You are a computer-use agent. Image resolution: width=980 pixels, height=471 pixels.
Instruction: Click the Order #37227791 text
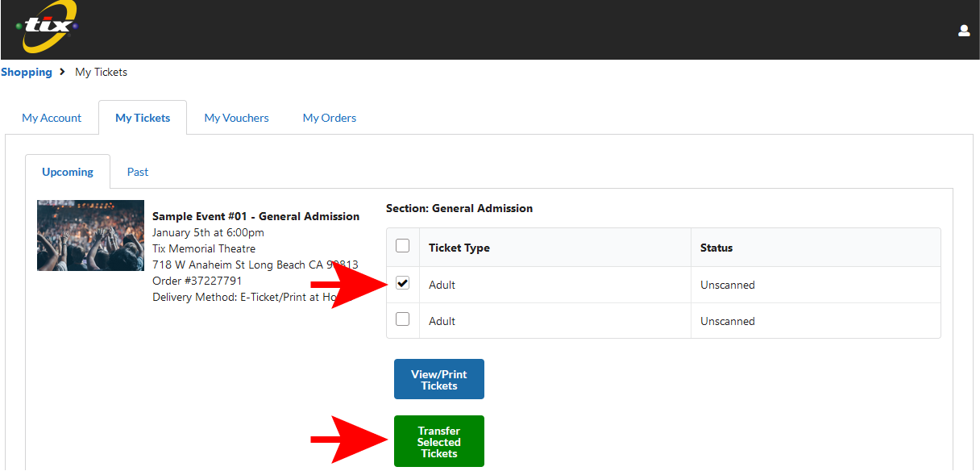[x=197, y=281]
